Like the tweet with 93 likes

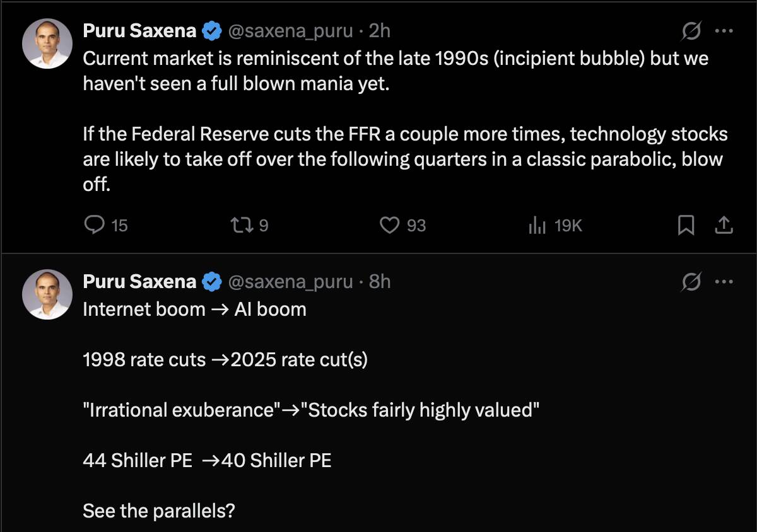391,225
